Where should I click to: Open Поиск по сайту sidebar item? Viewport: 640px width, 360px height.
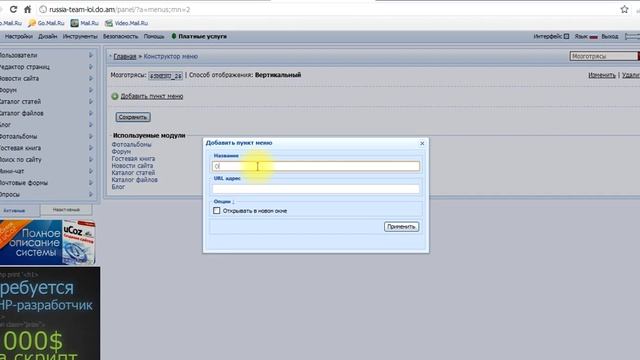pyautogui.click(x=21, y=160)
